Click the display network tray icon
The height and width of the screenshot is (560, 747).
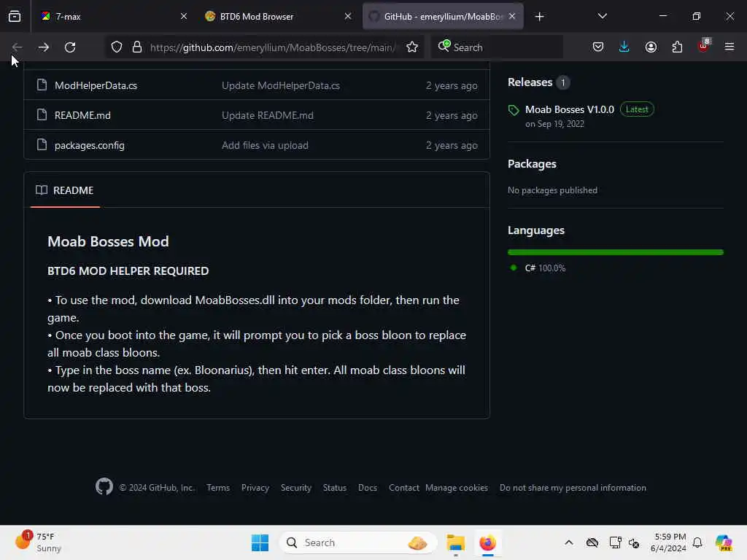[x=615, y=542]
